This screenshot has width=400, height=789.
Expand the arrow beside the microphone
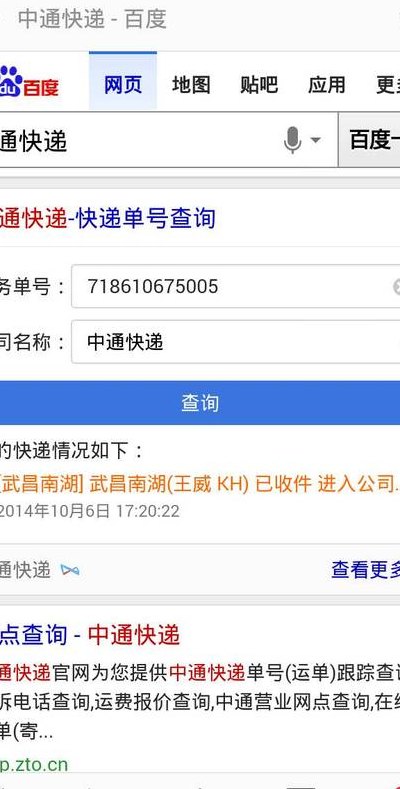tap(315, 140)
